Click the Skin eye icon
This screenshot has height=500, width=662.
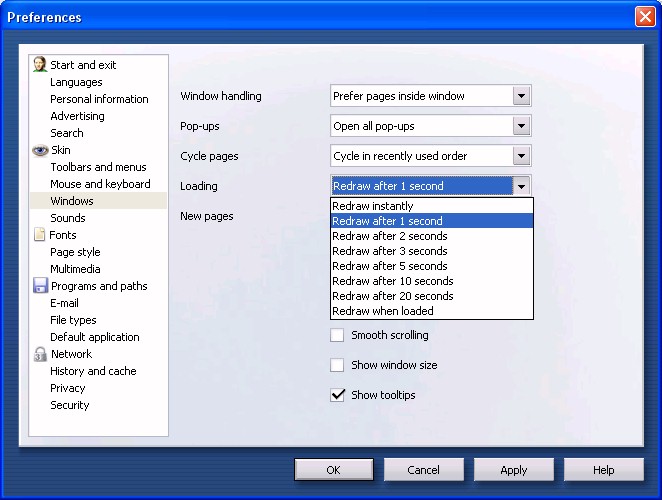click(40, 150)
